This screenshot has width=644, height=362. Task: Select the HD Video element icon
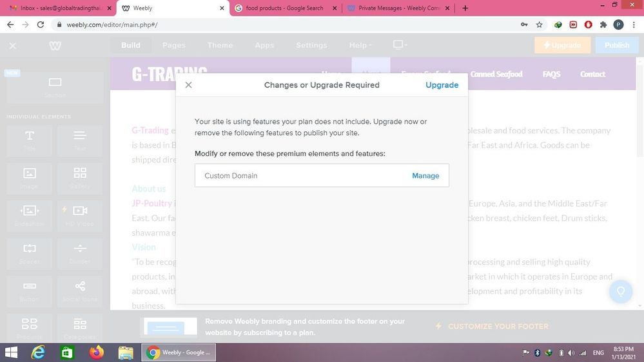(80, 214)
